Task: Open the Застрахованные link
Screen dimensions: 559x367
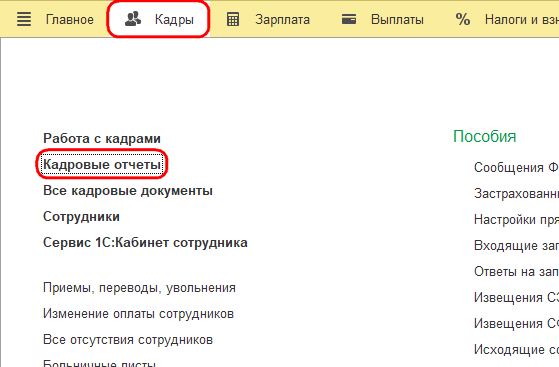Action: pyautogui.click(x=516, y=193)
